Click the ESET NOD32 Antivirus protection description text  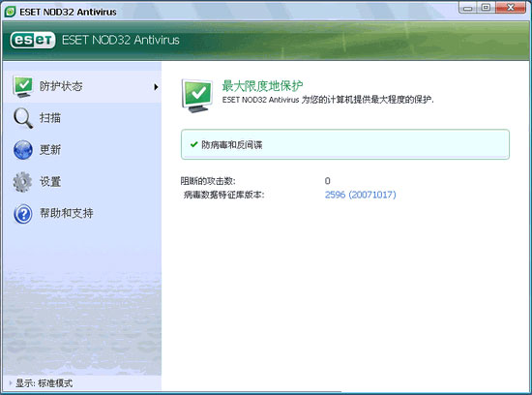(328, 100)
